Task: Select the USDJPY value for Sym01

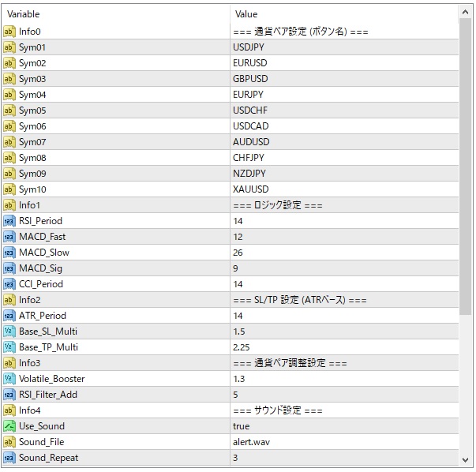Action: point(249,47)
